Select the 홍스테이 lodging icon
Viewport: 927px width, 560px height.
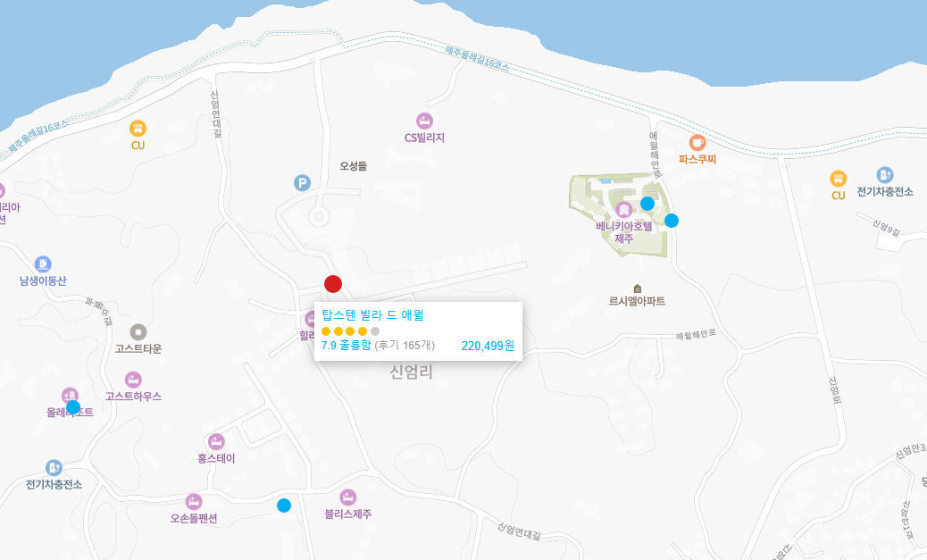[x=216, y=441]
